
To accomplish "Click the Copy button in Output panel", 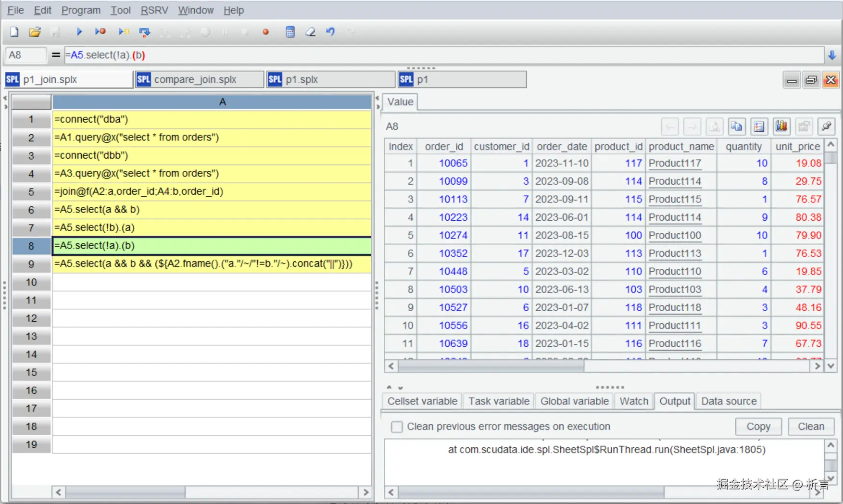I will 758,427.
